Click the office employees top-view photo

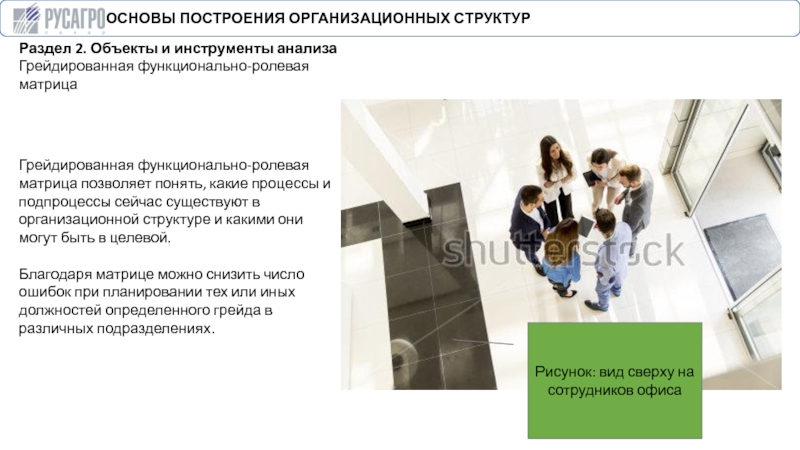[x=561, y=244]
